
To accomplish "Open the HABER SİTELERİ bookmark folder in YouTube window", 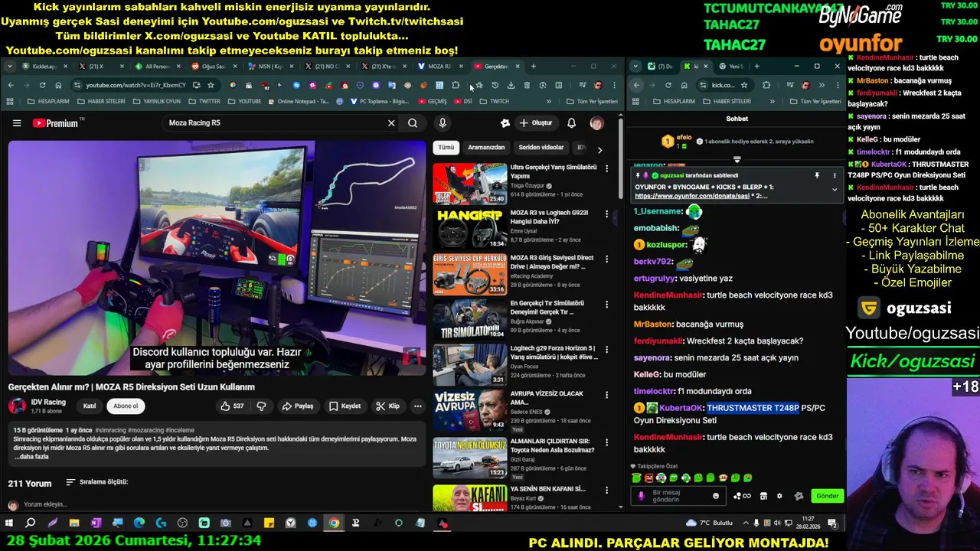I will point(100,101).
